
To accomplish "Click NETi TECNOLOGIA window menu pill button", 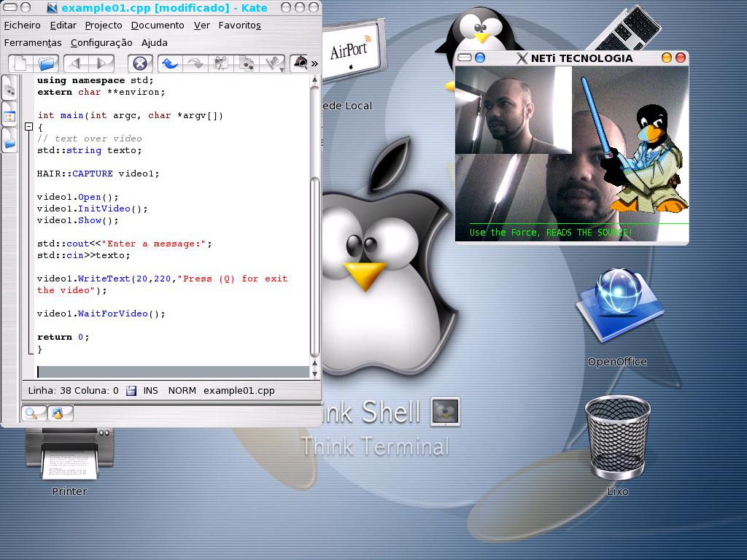I will pyautogui.click(x=465, y=58).
